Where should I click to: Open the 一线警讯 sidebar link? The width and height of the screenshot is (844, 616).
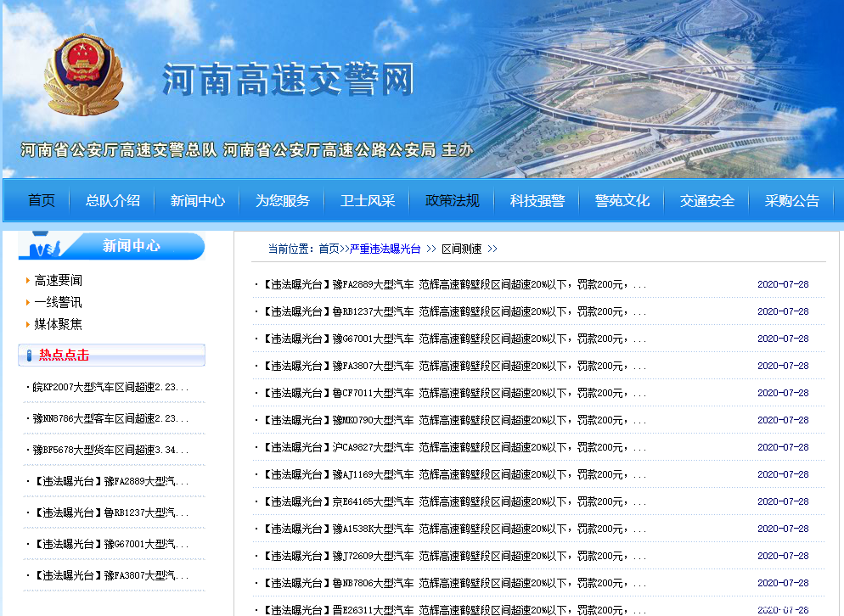click(58, 302)
